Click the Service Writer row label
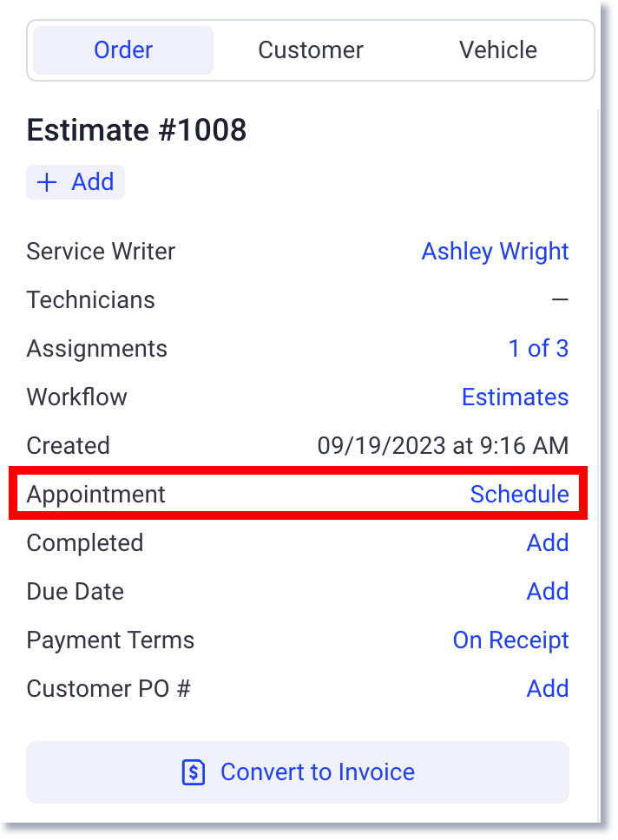Image resolution: width=618 pixels, height=840 pixels. pyautogui.click(x=101, y=251)
